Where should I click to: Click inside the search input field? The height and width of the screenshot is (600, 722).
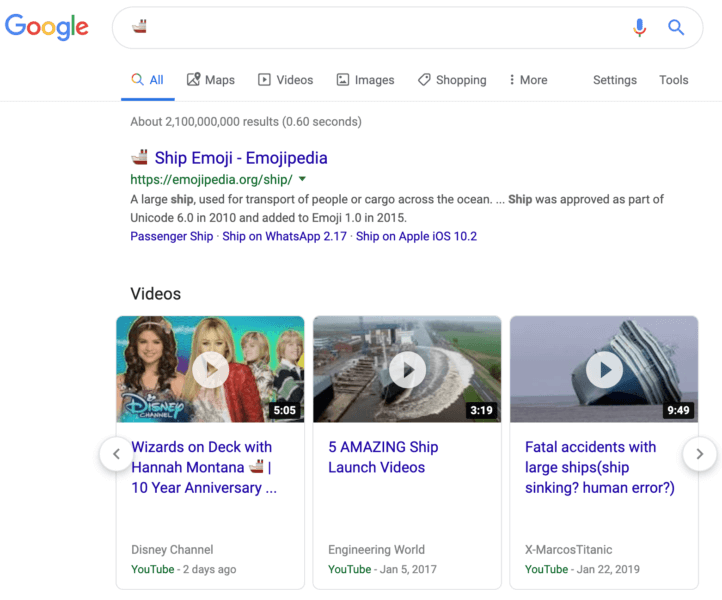click(x=380, y=28)
